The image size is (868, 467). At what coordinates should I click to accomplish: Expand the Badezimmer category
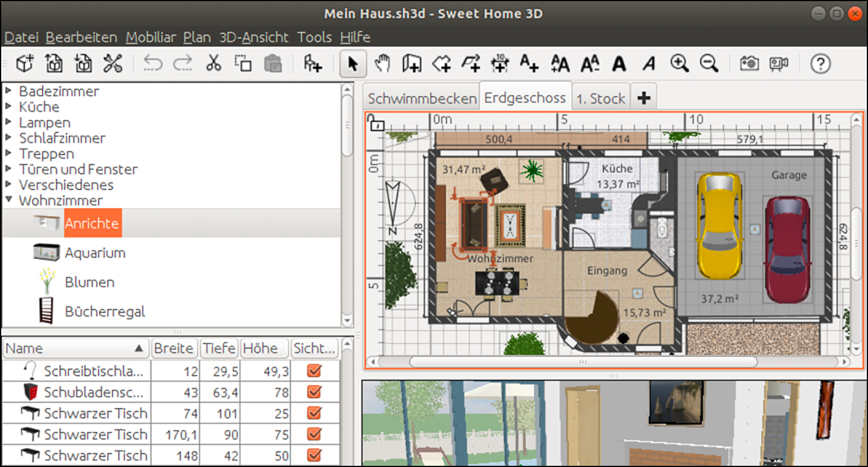[9, 91]
